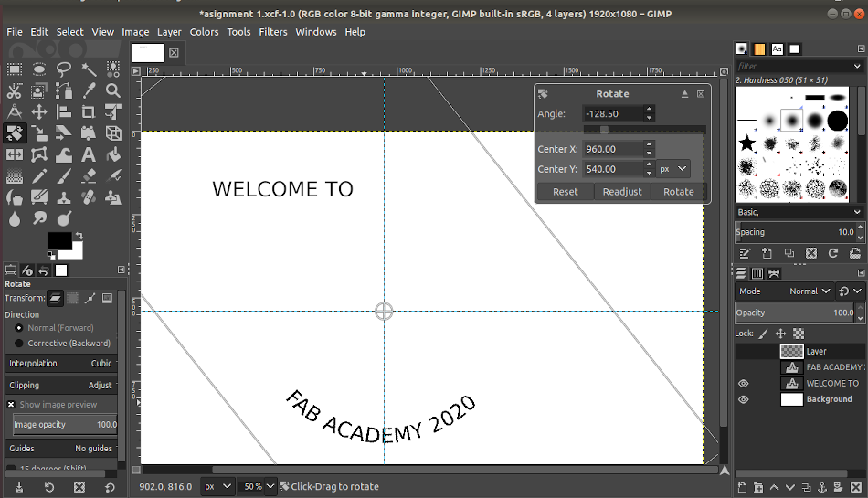868x498 pixels.
Task: Activate the Zoom magnifier tool
Action: pyautogui.click(x=113, y=90)
